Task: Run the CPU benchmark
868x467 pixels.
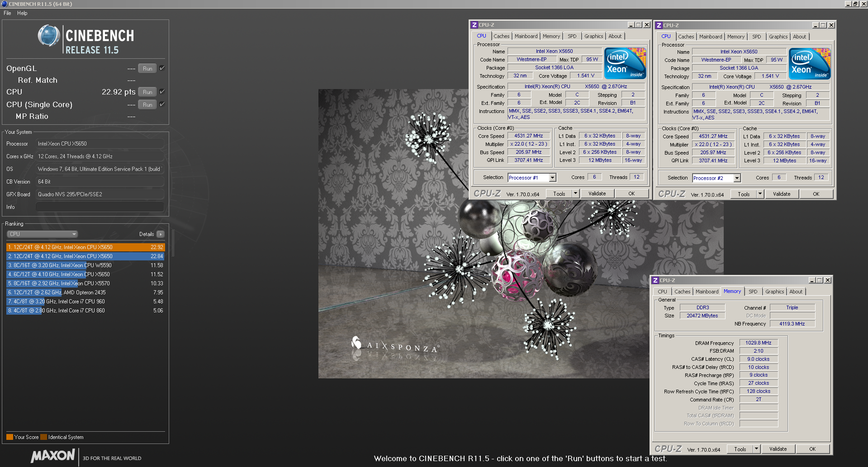Action: click(147, 92)
